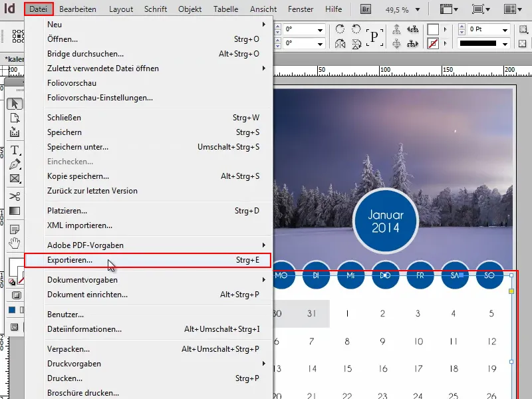Viewport: 532px width, 399px height.
Task: Open stroke color options arrow
Action: [445, 43]
